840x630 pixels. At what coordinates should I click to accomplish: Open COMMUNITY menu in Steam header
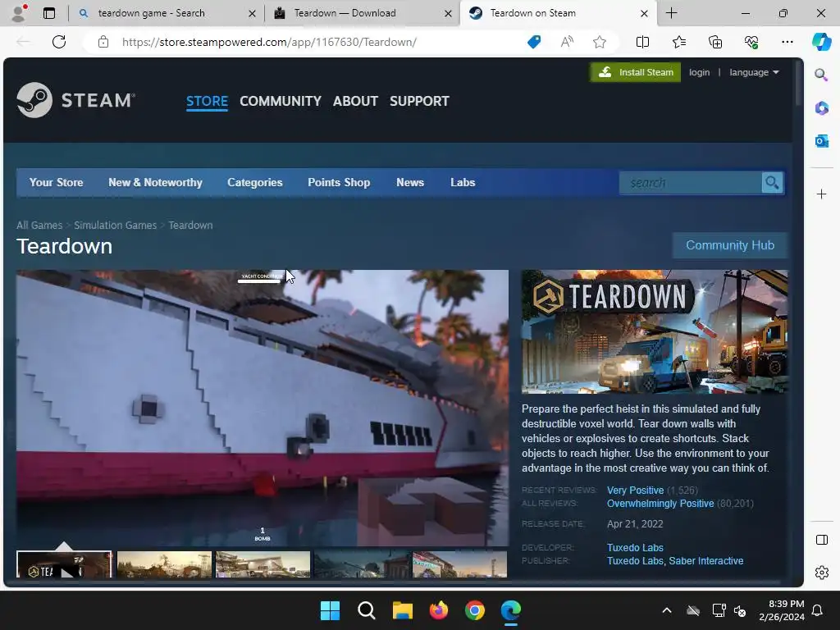point(281,101)
